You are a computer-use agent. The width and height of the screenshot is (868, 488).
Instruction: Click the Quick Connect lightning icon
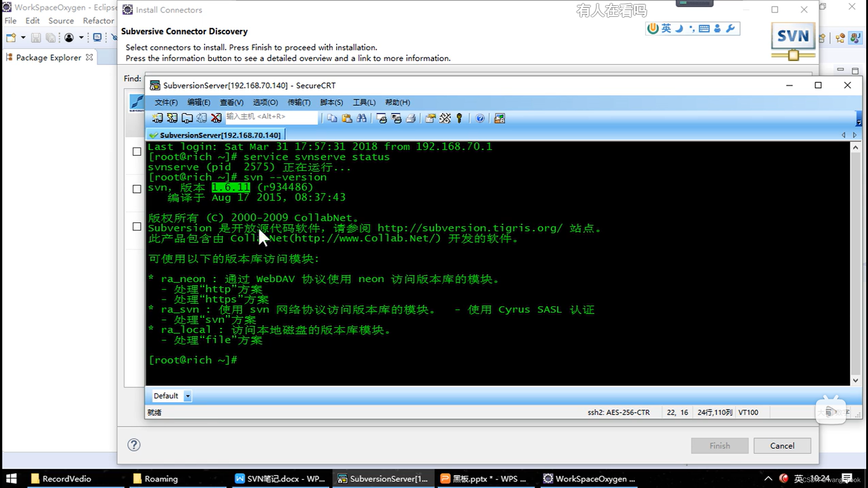point(172,118)
